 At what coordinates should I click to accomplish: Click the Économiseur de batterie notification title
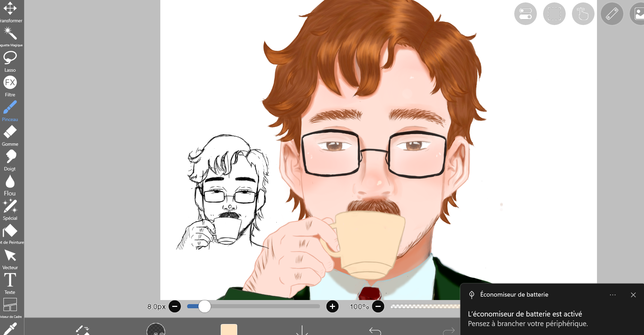pos(514,295)
